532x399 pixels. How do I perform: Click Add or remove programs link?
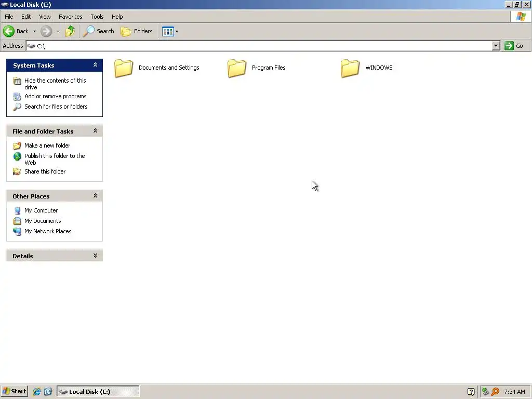[55, 96]
